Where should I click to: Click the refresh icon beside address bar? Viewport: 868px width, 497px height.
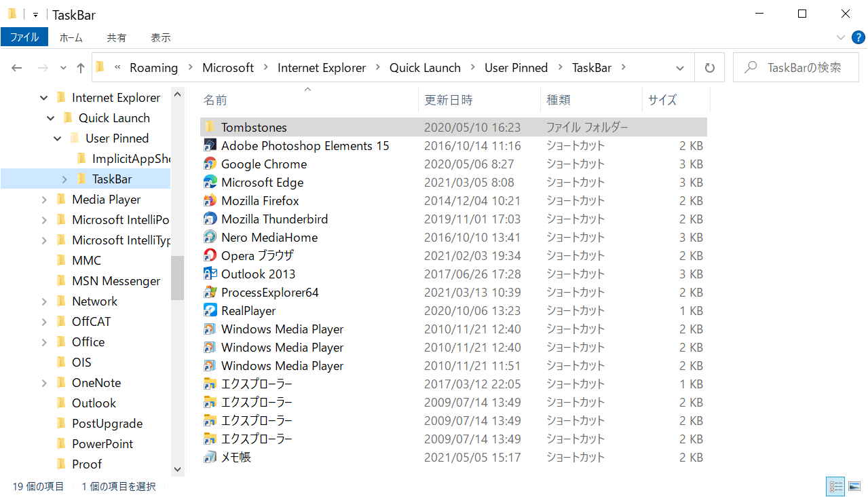pos(710,68)
